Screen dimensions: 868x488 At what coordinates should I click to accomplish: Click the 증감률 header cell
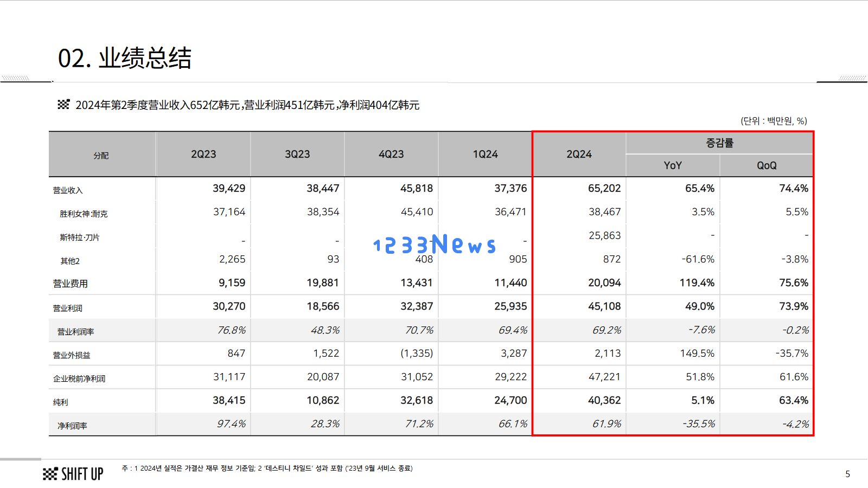click(719, 143)
